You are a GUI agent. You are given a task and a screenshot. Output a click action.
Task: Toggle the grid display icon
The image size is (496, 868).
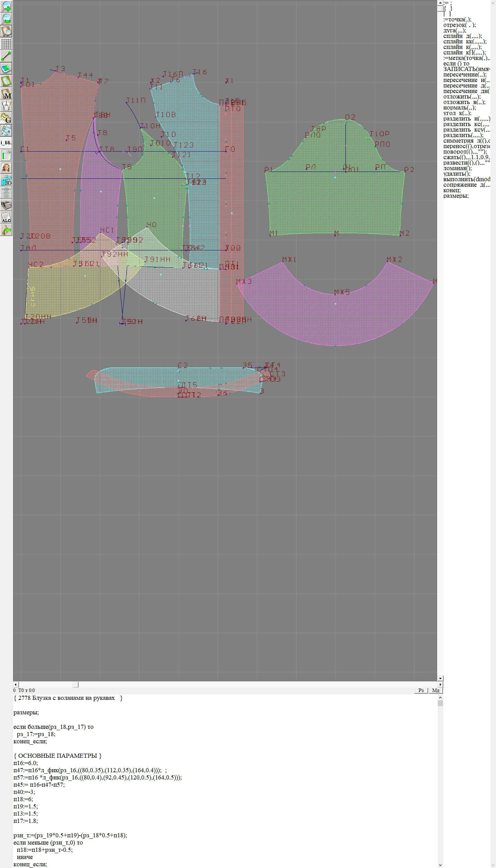pyautogui.click(x=6, y=44)
